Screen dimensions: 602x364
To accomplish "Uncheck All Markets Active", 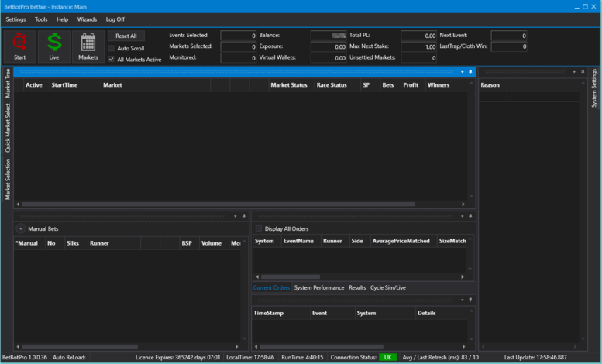I will click(x=112, y=60).
